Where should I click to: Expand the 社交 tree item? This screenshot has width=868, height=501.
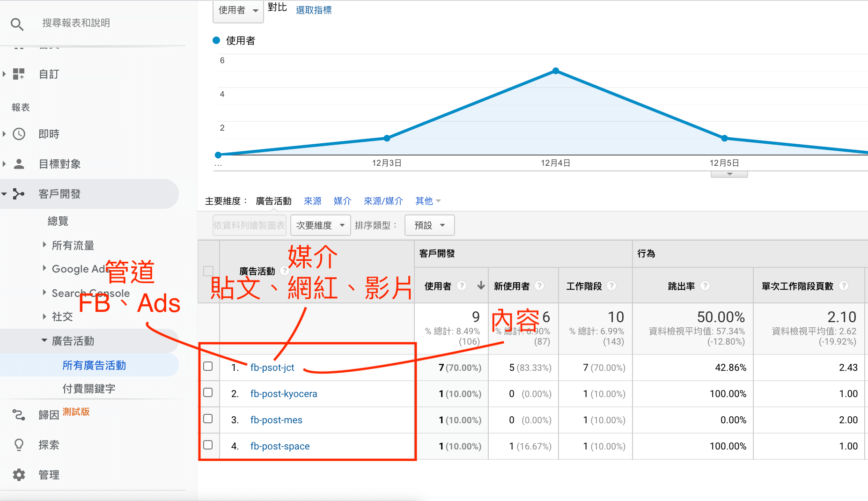(44, 316)
